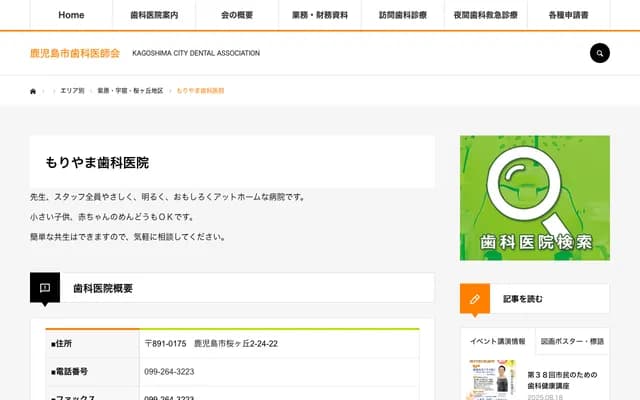Open the Home menu item
This screenshot has height=400, width=640.
[x=71, y=15]
